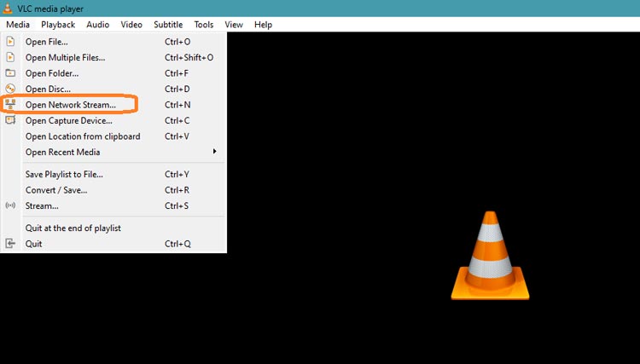The width and height of the screenshot is (640, 364).
Task: Click the Open Capture Device icon
Action: [10, 120]
